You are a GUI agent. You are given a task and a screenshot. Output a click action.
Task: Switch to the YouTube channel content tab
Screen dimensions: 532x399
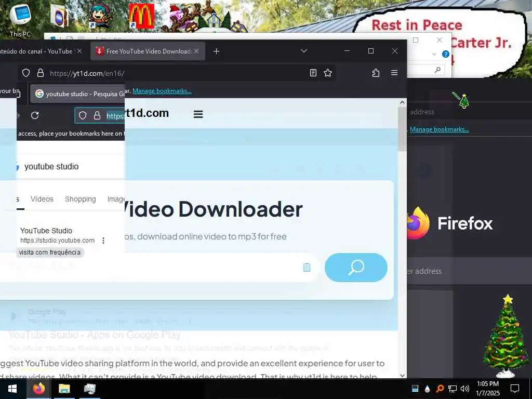tap(36, 51)
